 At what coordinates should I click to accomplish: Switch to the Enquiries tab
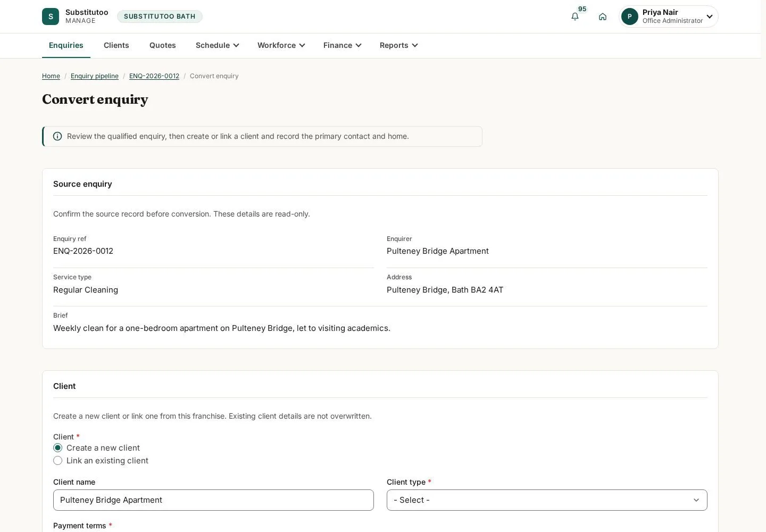pos(66,45)
